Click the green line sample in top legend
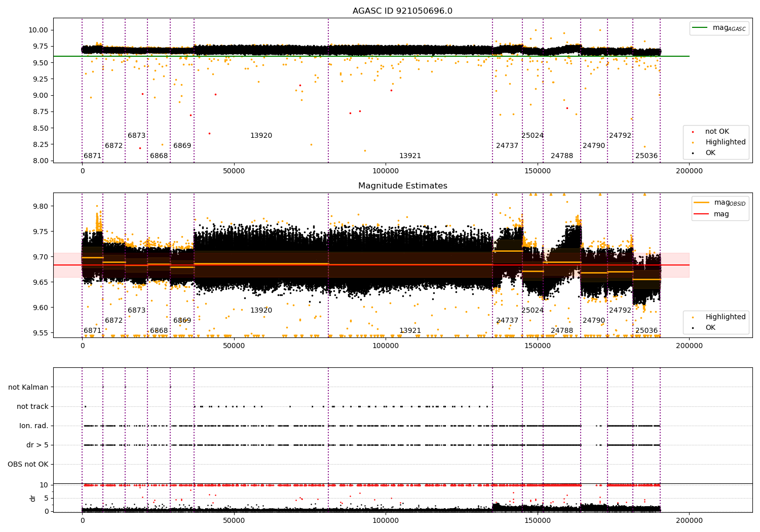Image resolution: width=760 pixels, height=532 pixels. pos(701,28)
